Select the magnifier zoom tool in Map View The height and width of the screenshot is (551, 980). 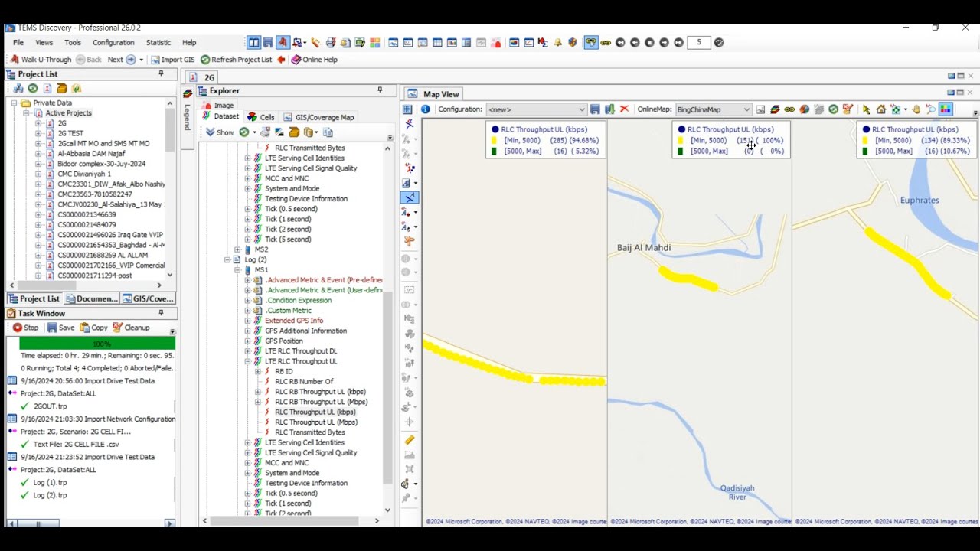(x=931, y=109)
